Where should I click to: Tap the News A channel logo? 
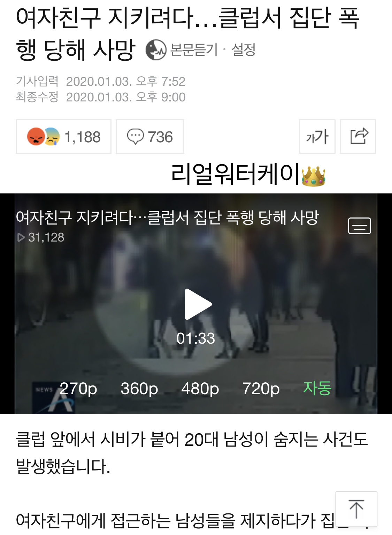pos(54,397)
